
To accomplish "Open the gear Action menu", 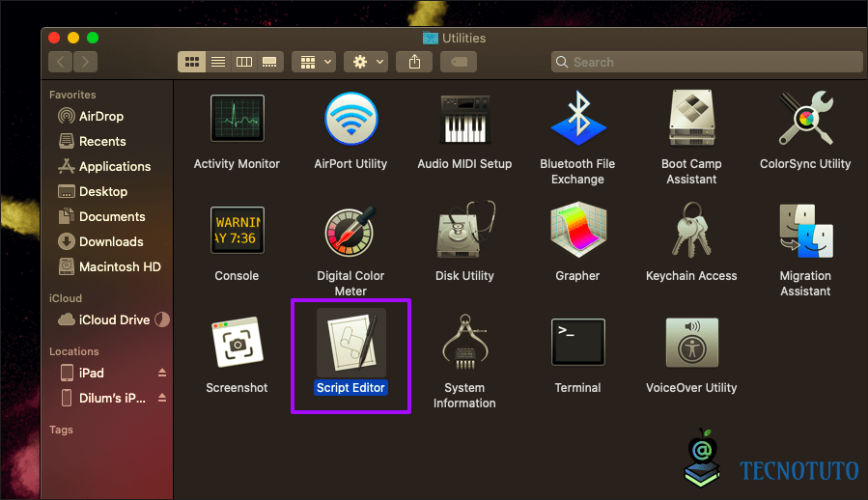I will pos(366,62).
